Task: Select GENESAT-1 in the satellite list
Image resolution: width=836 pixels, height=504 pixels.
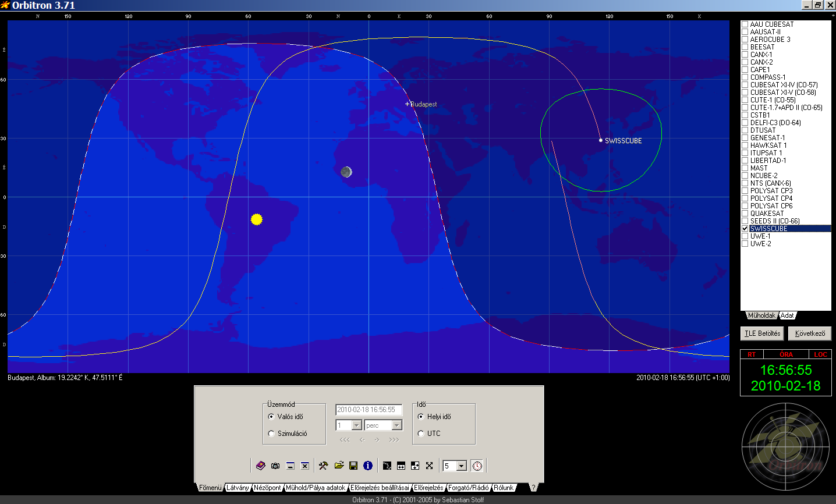Action: pos(767,138)
